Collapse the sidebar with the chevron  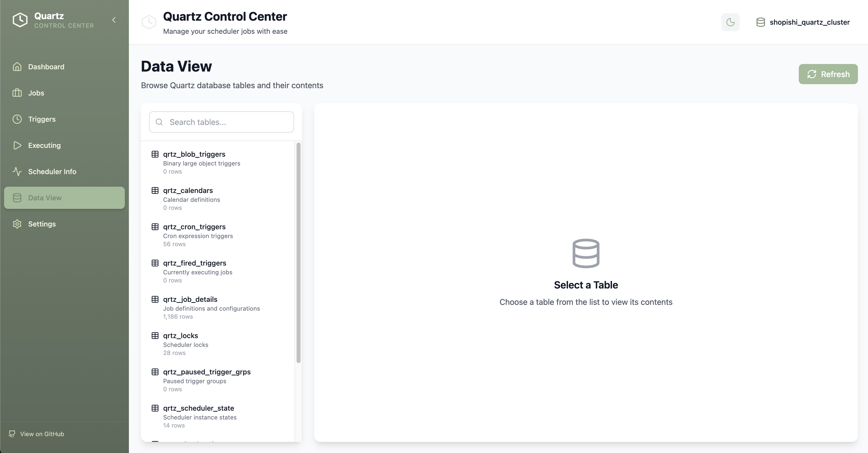[x=113, y=20]
